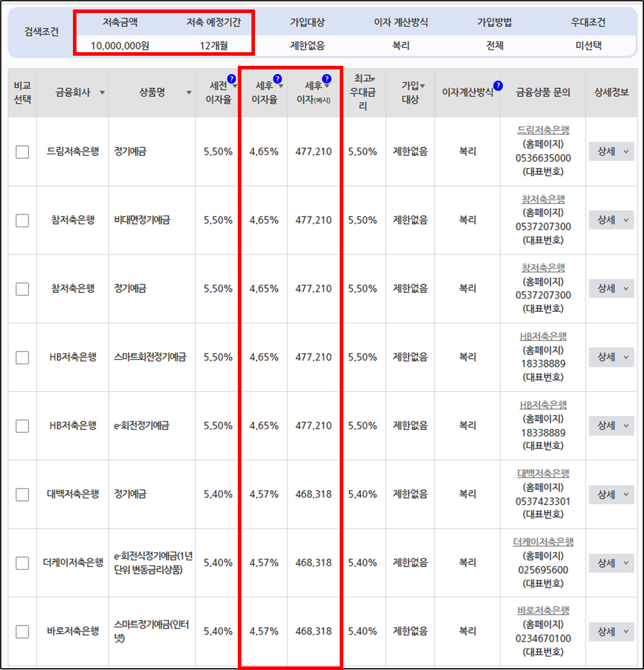Expand 상세 details for 바로저축은행 row
The image size is (644, 670).
611,631
